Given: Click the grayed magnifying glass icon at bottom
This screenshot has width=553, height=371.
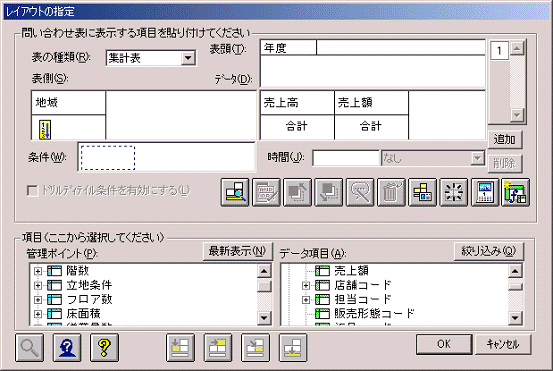Looking at the screenshot, I should 30,348.
